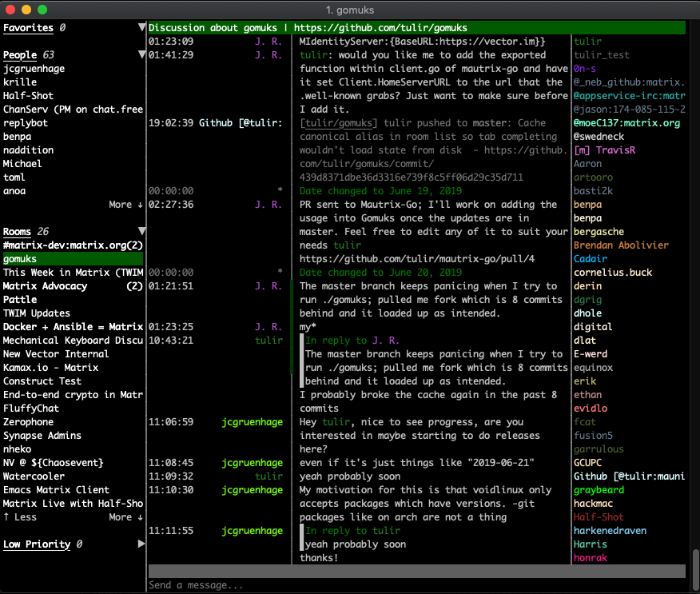Select Brendan Abolivier in member list
This screenshot has width=700, height=594.
coord(621,245)
